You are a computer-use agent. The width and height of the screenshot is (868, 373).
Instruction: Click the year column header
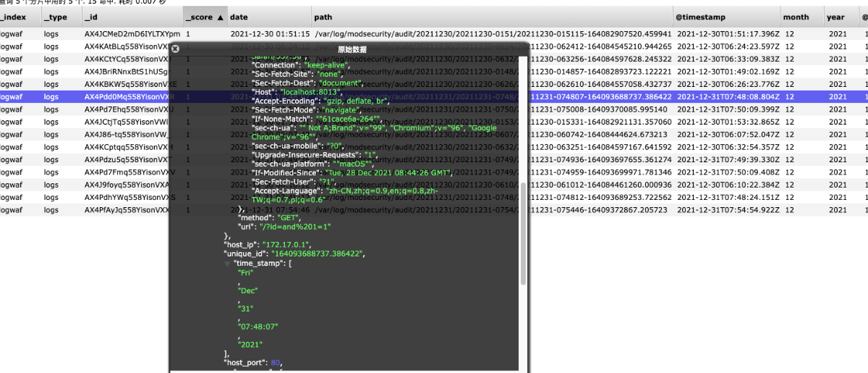point(843,17)
